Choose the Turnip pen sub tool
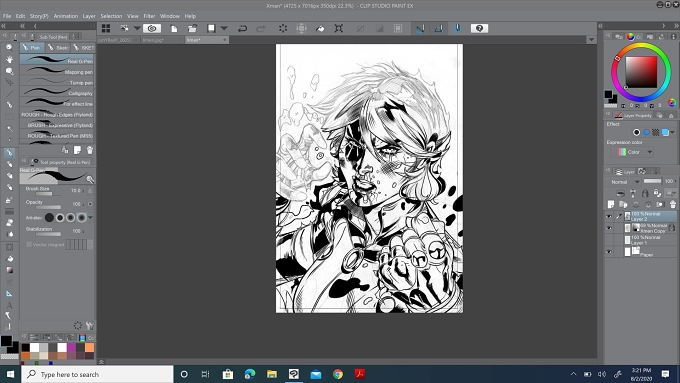680x383 pixels. click(x=57, y=82)
